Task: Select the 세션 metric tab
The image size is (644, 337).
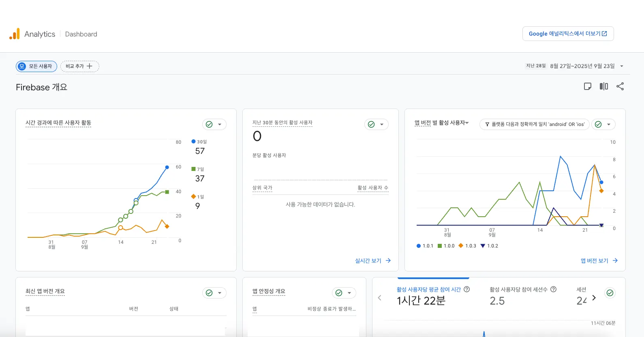Action: 582,296
